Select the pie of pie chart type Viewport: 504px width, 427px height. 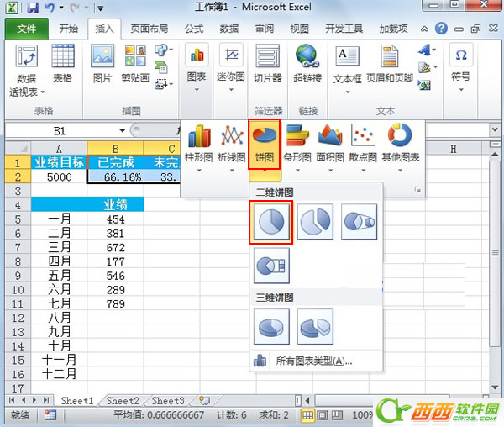360,223
